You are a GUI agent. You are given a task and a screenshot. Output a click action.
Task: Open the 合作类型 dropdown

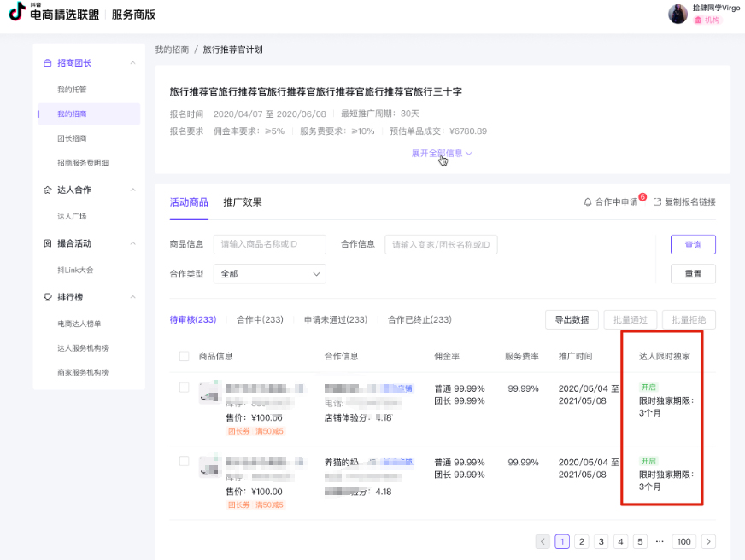coord(269,274)
